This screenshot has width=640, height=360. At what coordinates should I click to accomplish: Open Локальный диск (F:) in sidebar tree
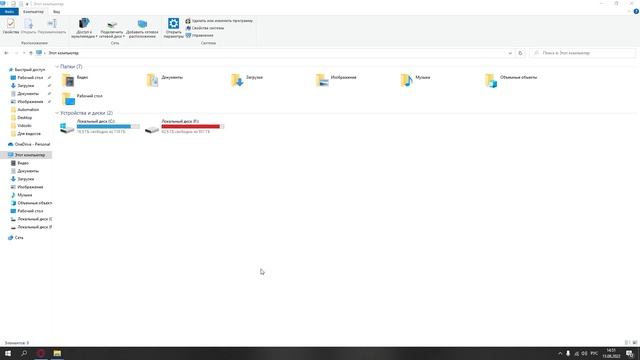click(x=31, y=227)
